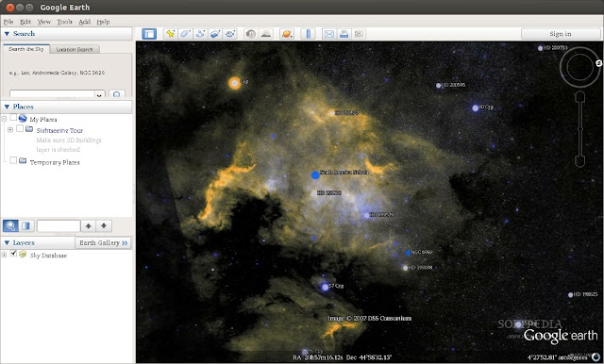Screen dimensions: 604x364
Task: Check the Sky Database layer checkbox
Action: 13,253
